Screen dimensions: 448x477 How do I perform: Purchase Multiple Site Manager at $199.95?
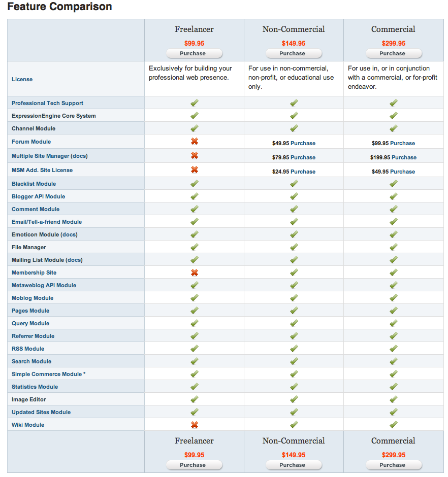click(x=404, y=157)
